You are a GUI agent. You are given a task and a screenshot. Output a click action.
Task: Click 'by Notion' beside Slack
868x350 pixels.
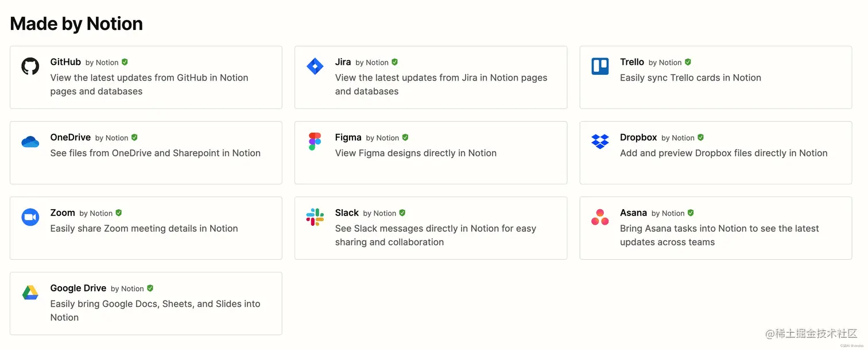tap(380, 213)
